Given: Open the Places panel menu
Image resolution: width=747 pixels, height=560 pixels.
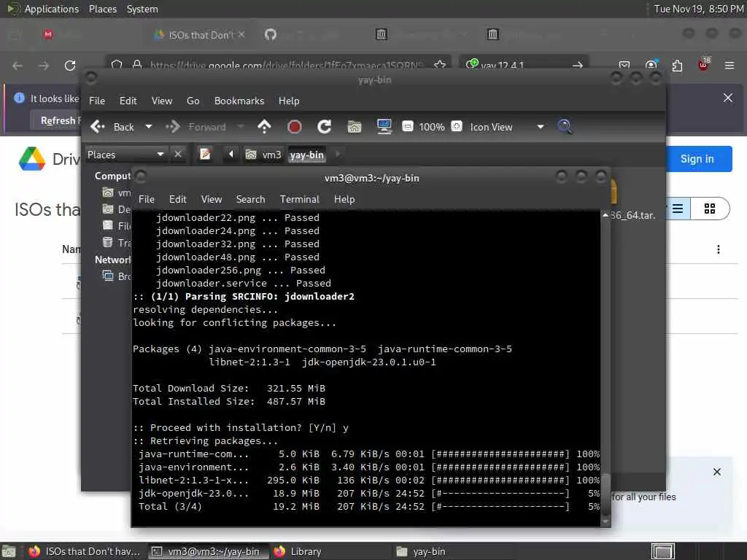Looking at the screenshot, I should click(x=102, y=9).
